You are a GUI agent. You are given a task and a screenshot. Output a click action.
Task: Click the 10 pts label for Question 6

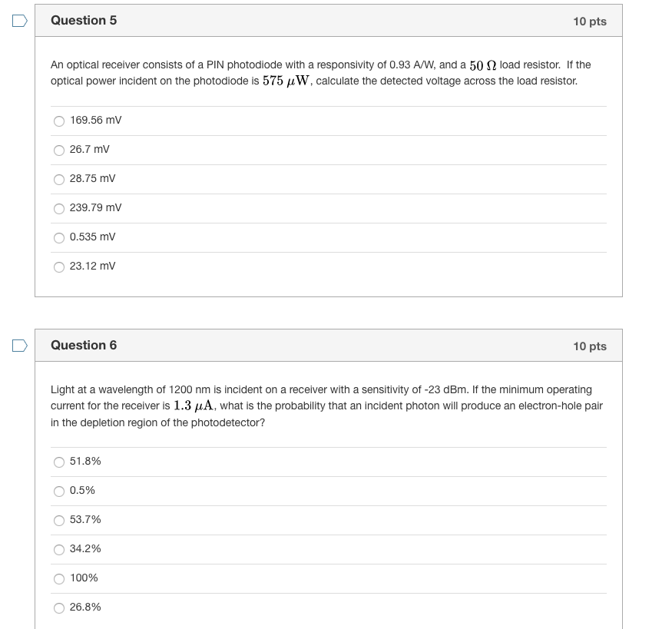pyautogui.click(x=590, y=346)
